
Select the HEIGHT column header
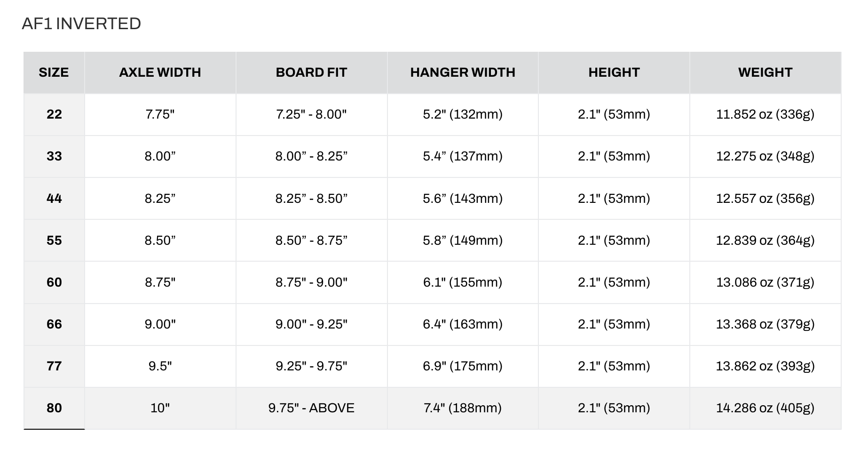[x=614, y=72]
